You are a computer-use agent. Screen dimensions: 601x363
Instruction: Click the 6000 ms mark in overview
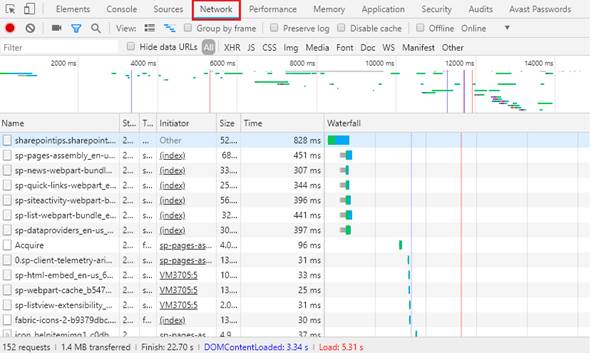(222, 63)
